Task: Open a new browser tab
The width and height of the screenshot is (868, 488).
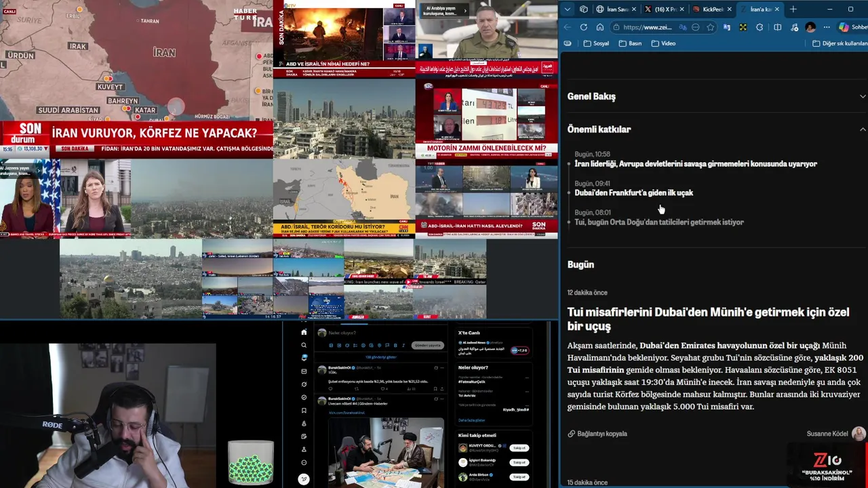Action: (x=793, y=9)
